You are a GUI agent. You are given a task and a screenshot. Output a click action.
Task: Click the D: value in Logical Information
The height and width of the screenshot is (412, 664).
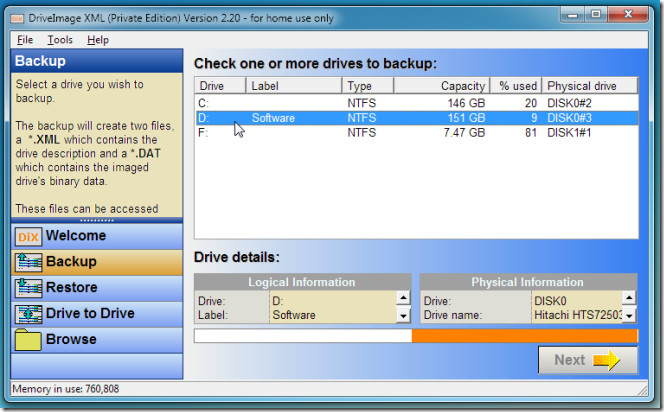click(x=277, y=301)
